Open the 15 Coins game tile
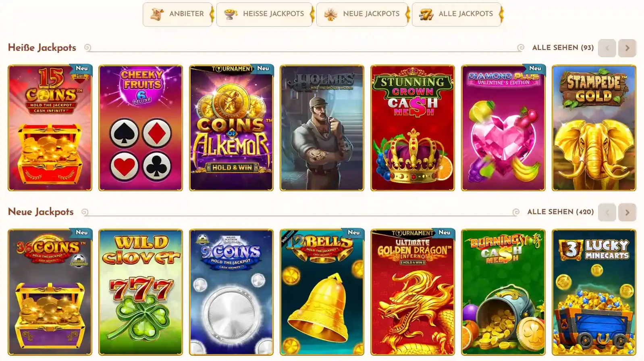The width and height of the screenshot is (644, 361). (x=50, y=128)
